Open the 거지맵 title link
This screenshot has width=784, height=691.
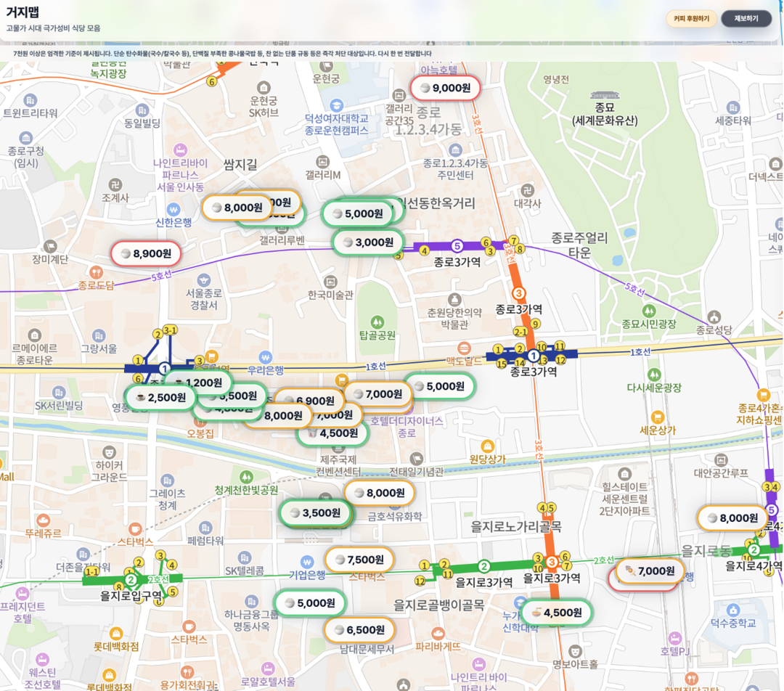[23, 12]
